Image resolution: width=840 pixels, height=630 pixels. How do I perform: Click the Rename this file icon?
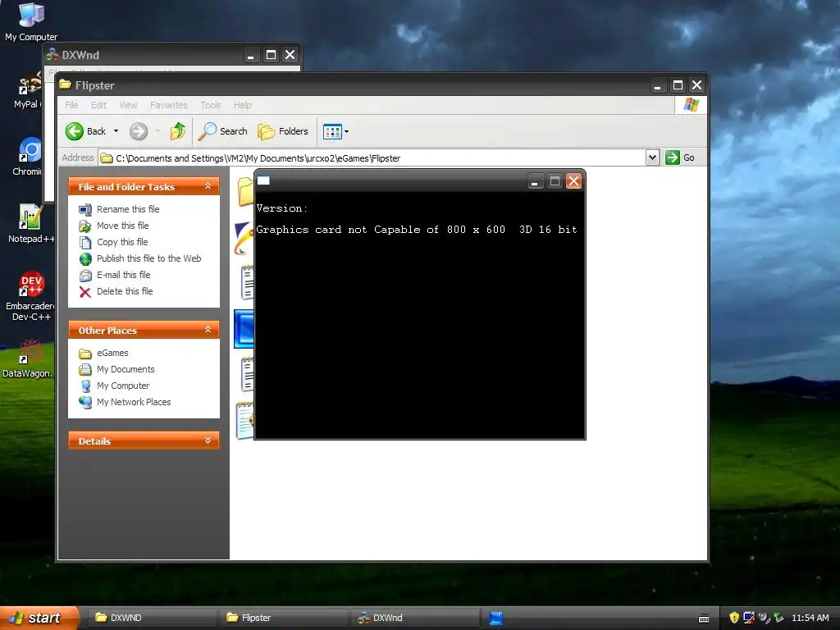(85, 209)
